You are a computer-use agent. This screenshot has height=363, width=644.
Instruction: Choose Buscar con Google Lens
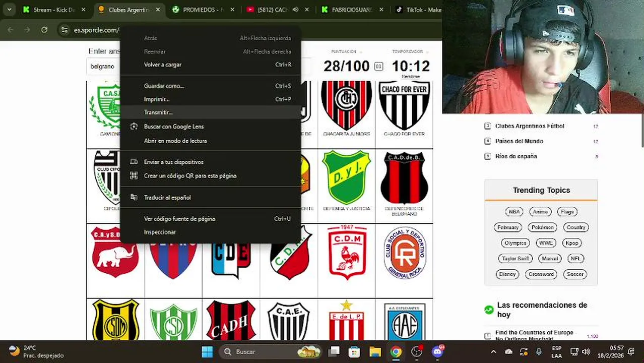coord(210,127)
